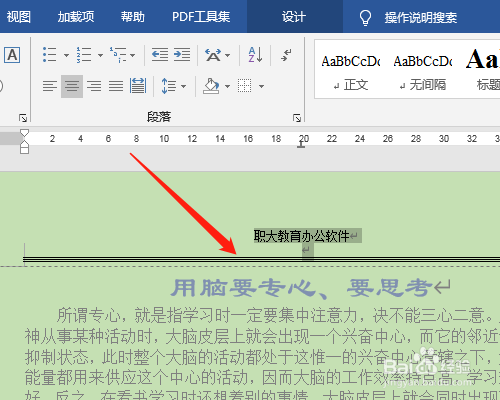
Task: Open the 视图 tab
Action: click(19, 17)
